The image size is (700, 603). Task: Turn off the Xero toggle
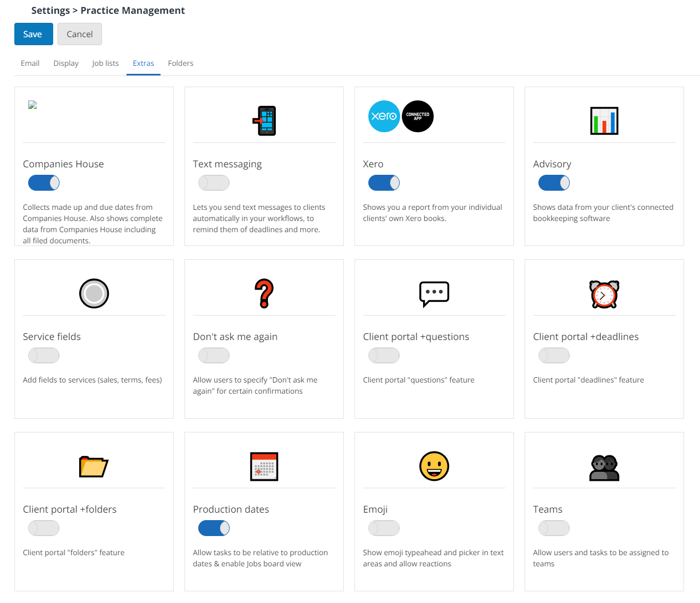tap(384, 183)
